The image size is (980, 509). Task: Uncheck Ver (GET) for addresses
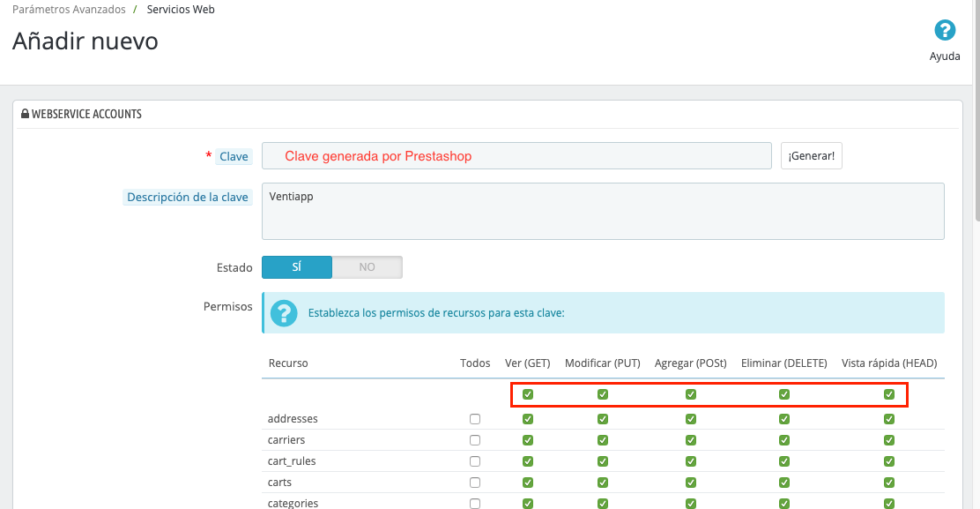[528, 419]
